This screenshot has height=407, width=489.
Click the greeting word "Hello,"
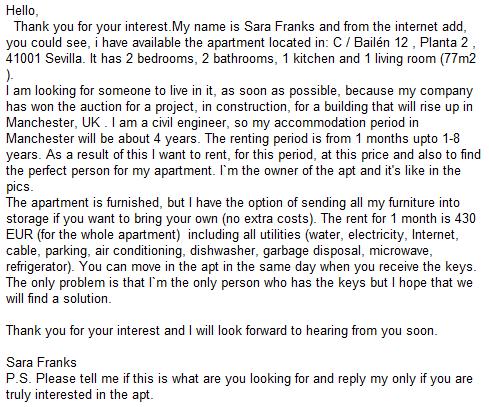[x=22, y=11]
